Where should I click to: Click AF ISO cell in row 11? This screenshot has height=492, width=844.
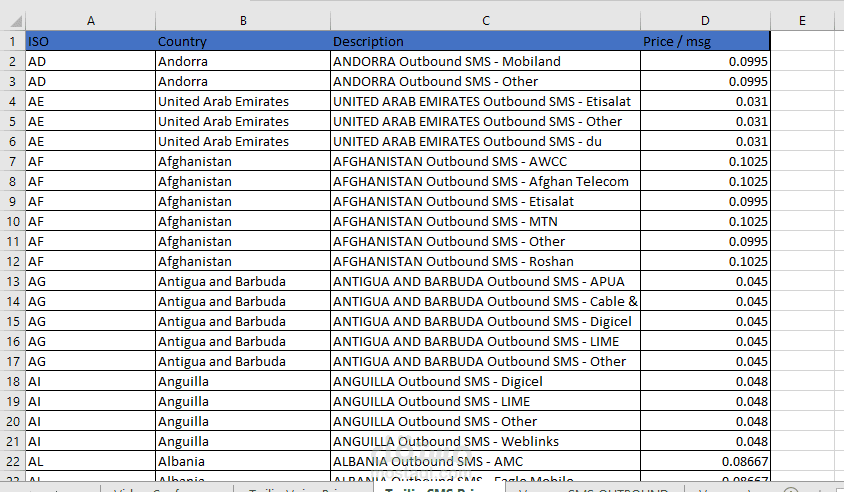point(90,242)
